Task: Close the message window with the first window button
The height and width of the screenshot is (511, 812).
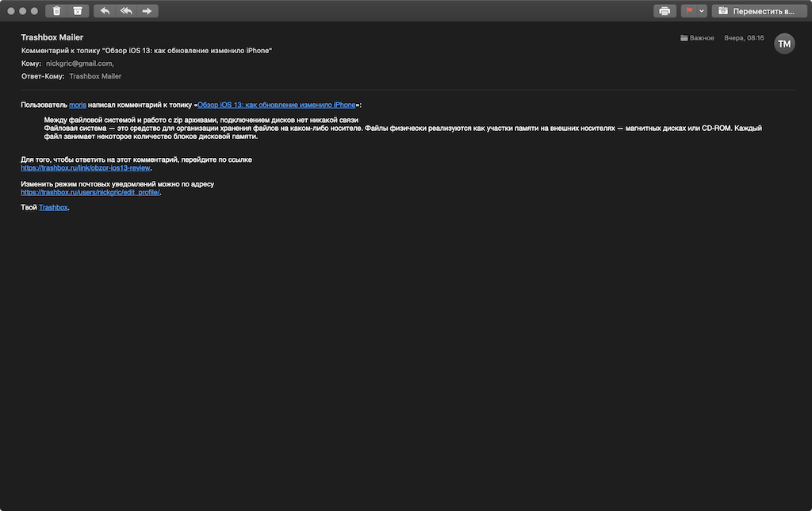Action: click(x=11, y=11)
